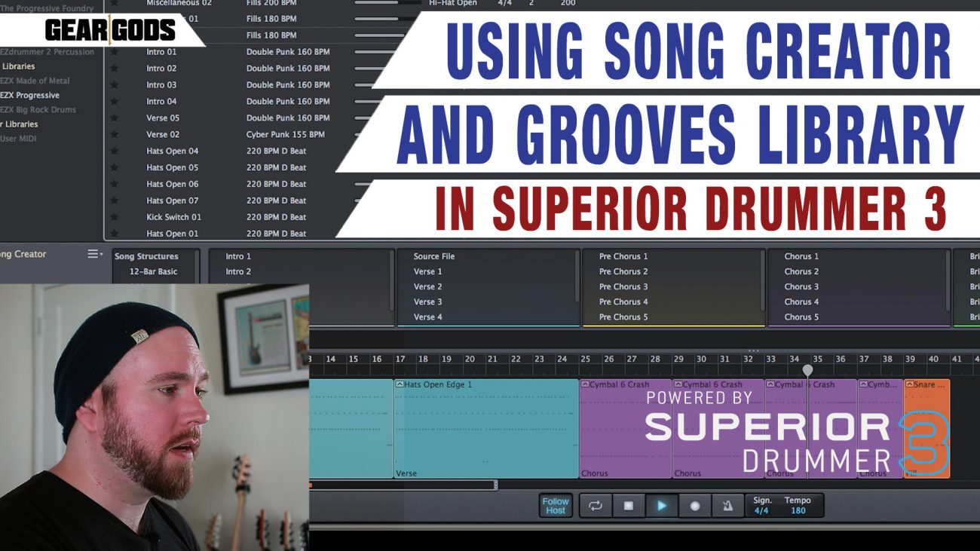
Task: Favorite the Verse 02 groove star
Action: click(x=115, y=135)
